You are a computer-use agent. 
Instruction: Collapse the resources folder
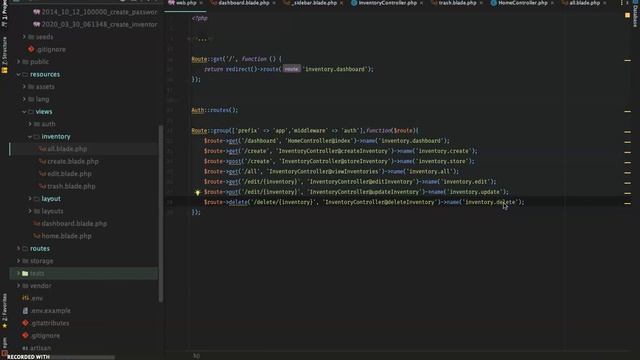point(18,74)
